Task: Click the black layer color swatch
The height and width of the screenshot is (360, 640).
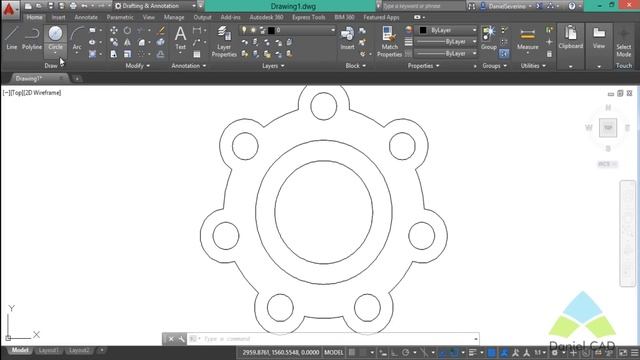Action: [x=271, y=30]
